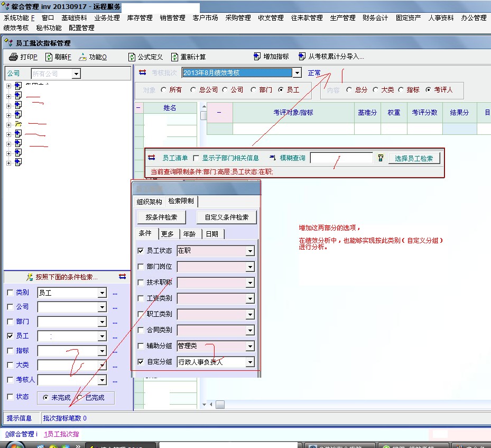Click the 刷新 refresh toolbar icon
The height and width of the screenshot is (448, 491).
[x=49, y=57]
